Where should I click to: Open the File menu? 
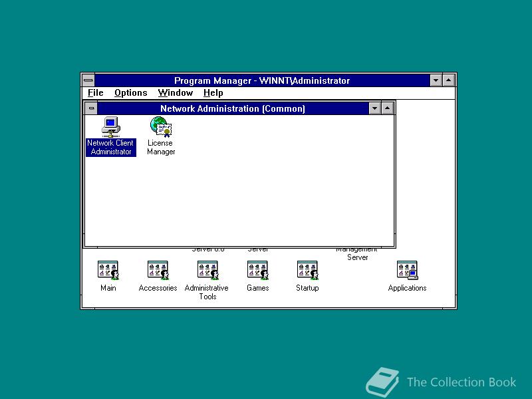(x=95, y=92)
